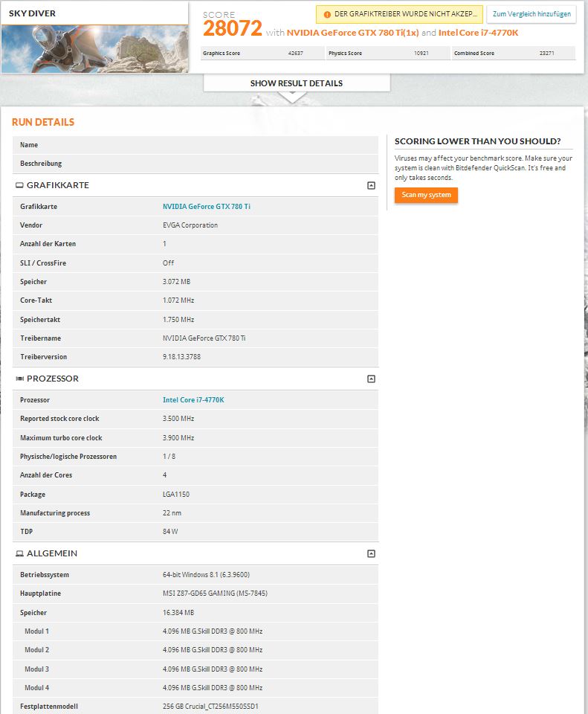Open NVIDIA GeForce GTX 780 Ti link in Grafikkarte row
Image resolution: width=588 pixels, height=714 pixels.
click(207, 206)
